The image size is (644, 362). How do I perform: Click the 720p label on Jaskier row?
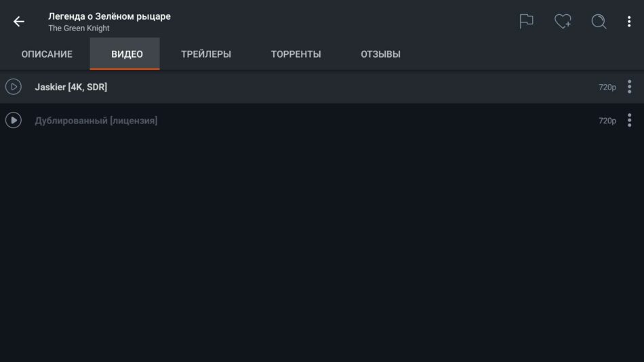click(x=607, y=87)
